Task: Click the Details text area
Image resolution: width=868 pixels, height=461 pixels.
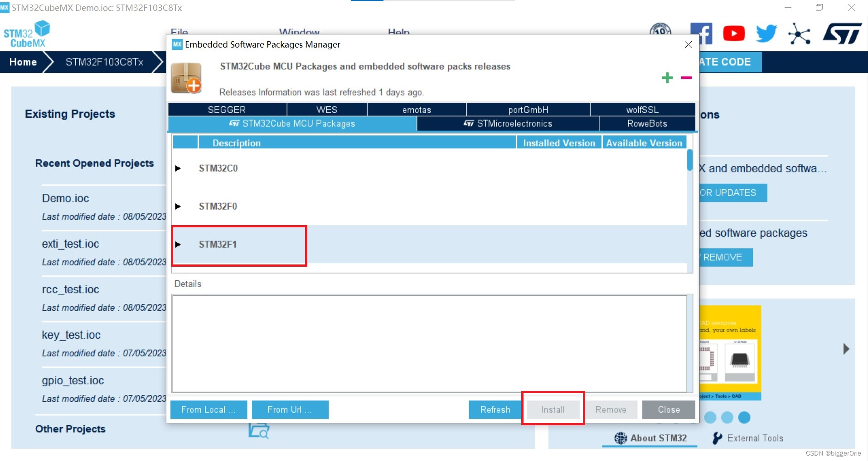Action: pos(429,344)
